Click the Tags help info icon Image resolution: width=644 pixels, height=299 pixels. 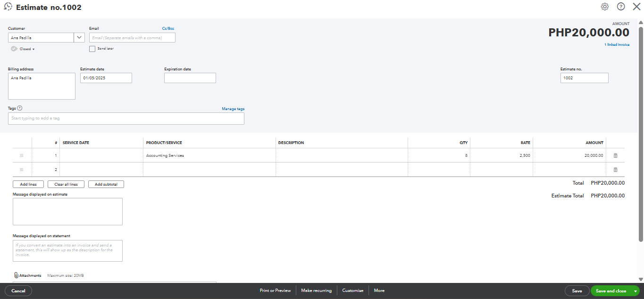point(20,108)
